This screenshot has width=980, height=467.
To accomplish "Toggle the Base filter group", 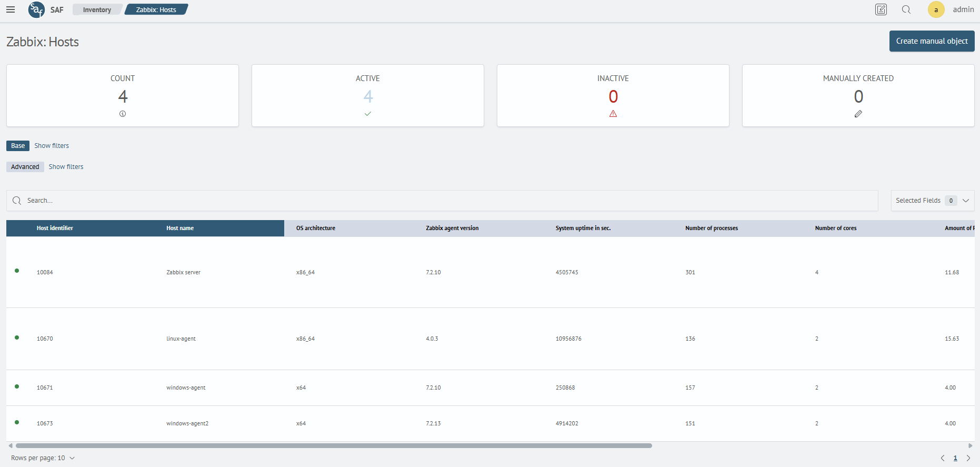I will [x=18, y=146].
